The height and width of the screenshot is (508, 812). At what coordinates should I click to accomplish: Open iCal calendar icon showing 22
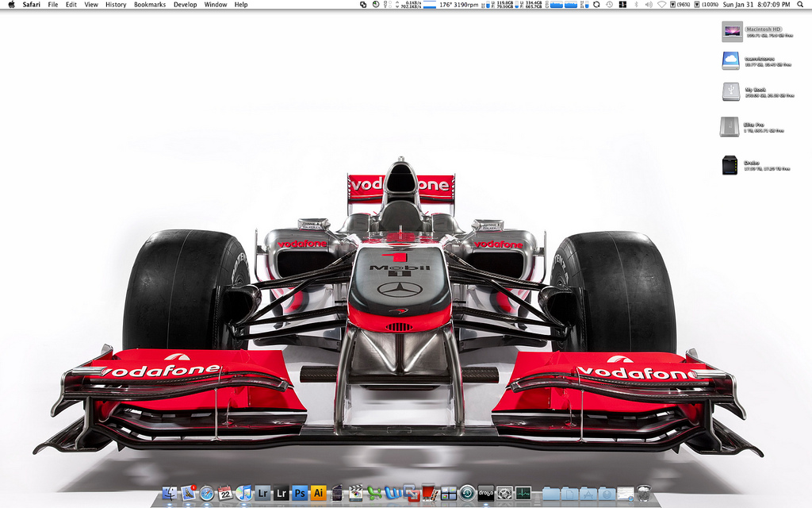point(225,493)
